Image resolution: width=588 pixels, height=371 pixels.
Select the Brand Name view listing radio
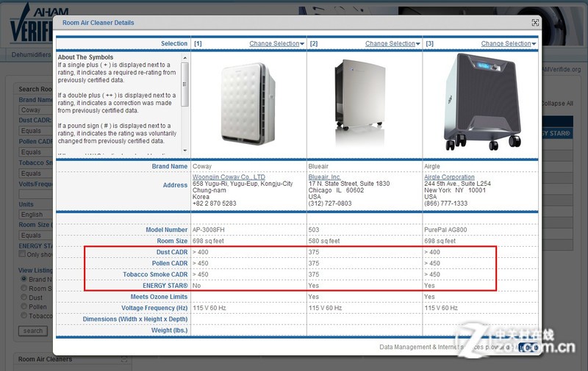coord(24,279)
